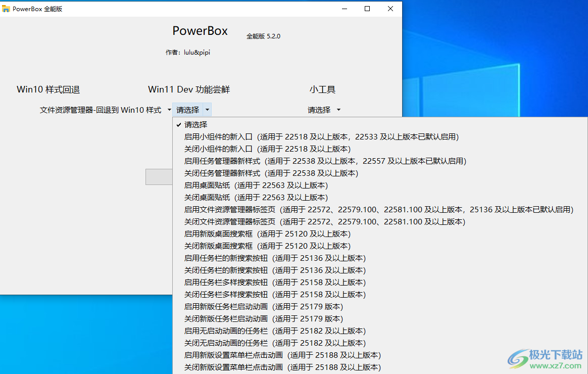Image resolution: width=588 pixels, height=374 pixels.
Task: Select 关闭新版任务栏启动动画 option
Action: (380, 318)
